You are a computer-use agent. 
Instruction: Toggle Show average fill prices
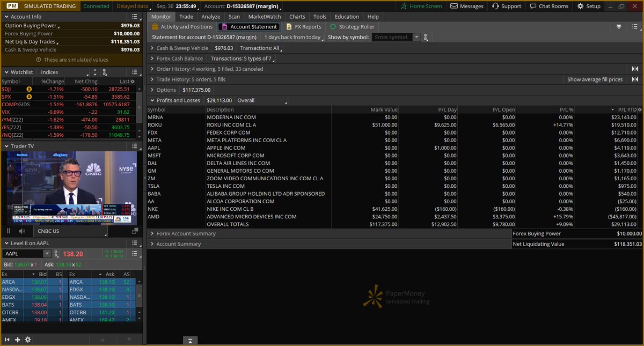point(595,79)
